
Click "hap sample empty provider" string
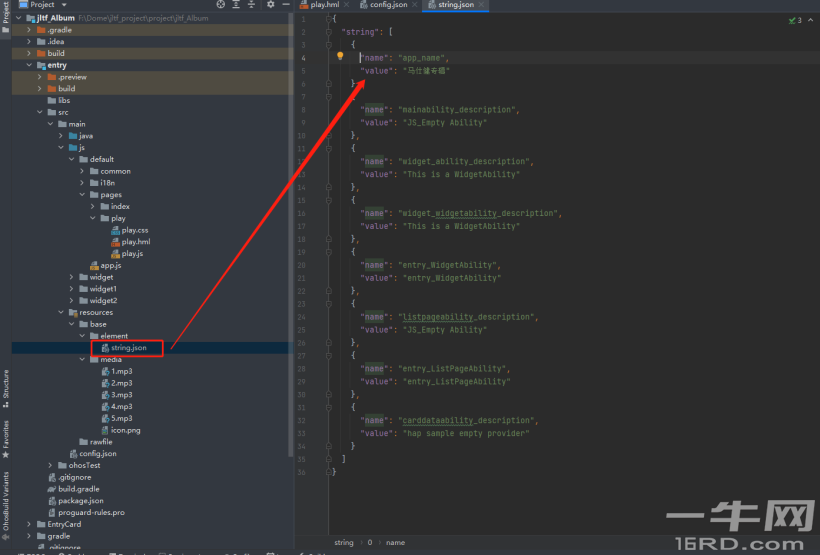(x=466, y=433)
